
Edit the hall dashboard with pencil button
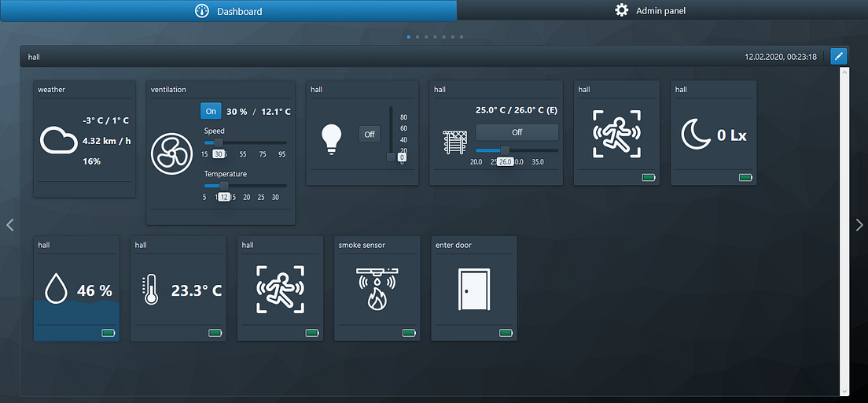click(x=839, y=57)
